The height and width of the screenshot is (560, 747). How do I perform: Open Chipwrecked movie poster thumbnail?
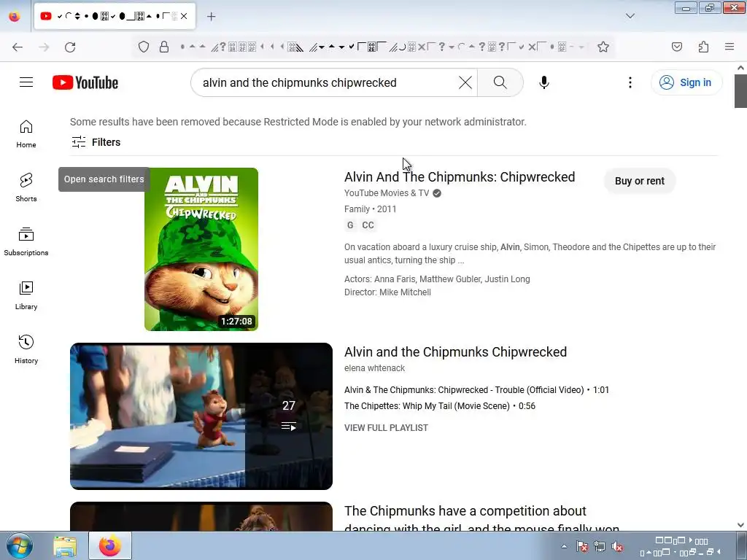(201, 249)
